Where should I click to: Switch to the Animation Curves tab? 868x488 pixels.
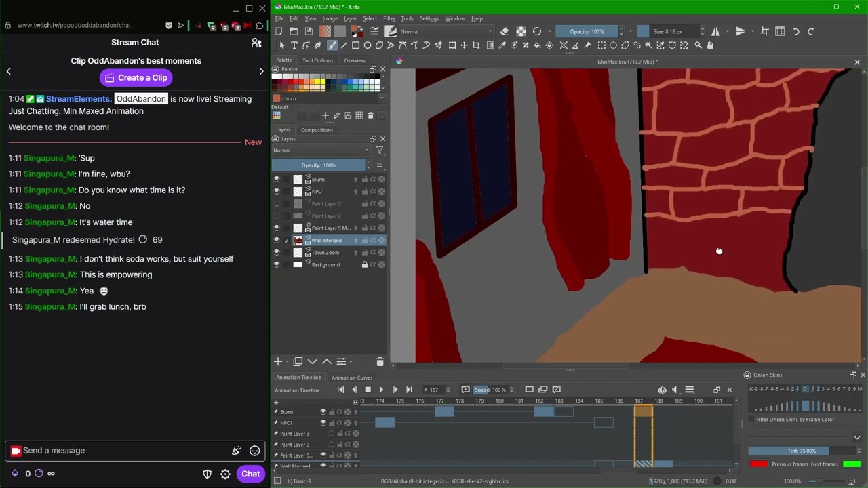tap(352, 378)
